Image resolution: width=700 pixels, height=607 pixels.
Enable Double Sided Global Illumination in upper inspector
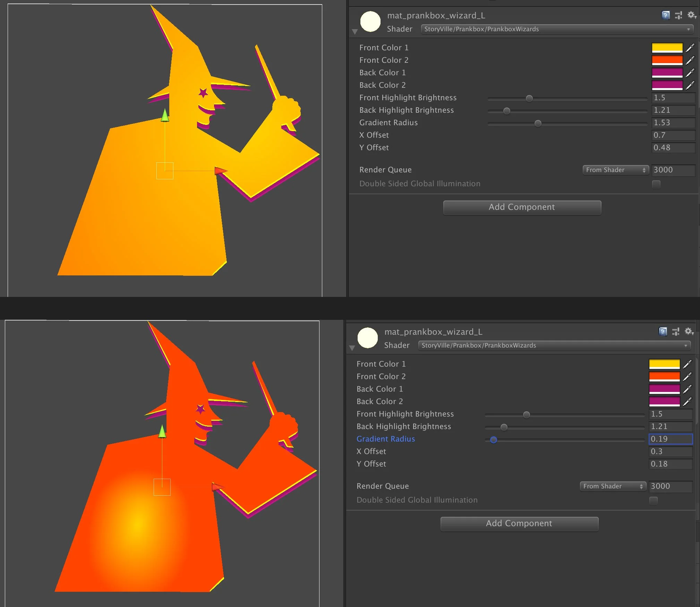click(656, 184)
